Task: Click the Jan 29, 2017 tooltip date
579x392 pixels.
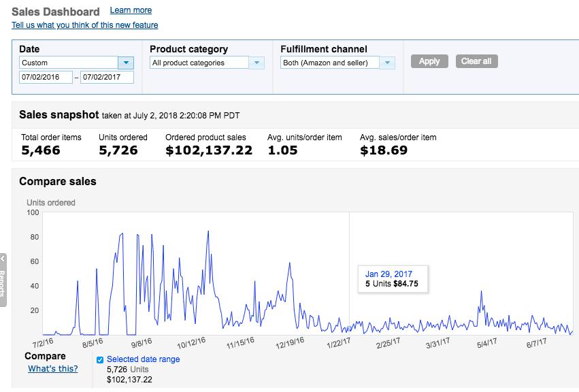Action: coord(388,274)
